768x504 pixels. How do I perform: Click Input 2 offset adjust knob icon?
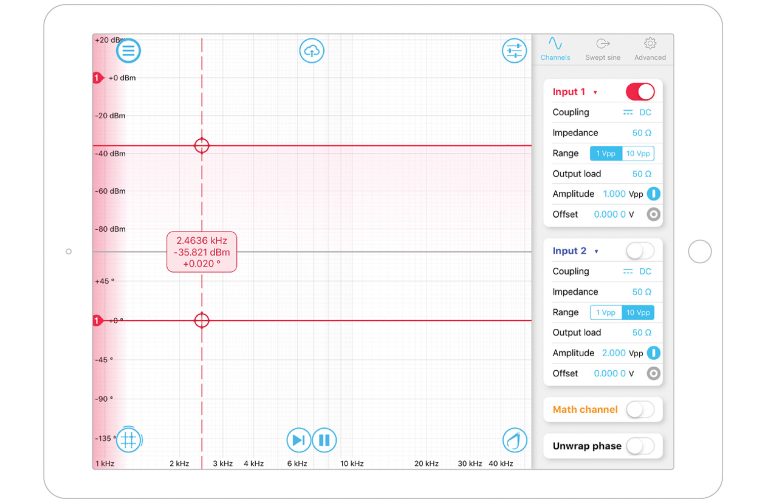[653, 373]
